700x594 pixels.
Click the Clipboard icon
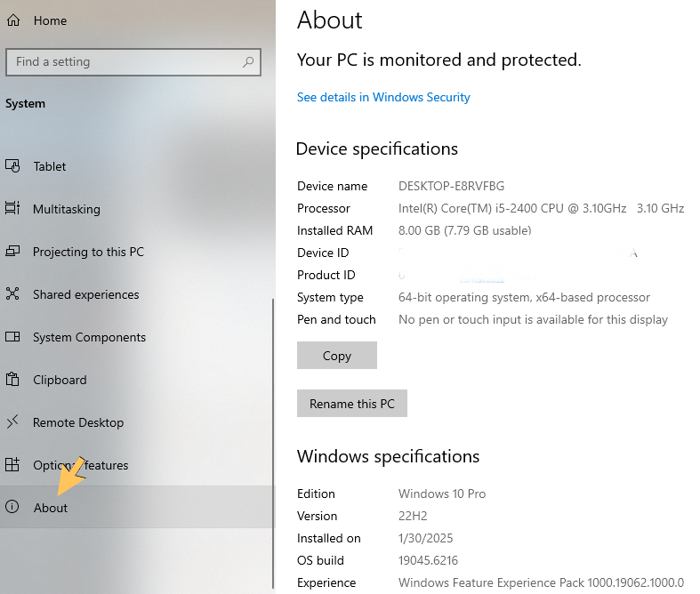12,380
